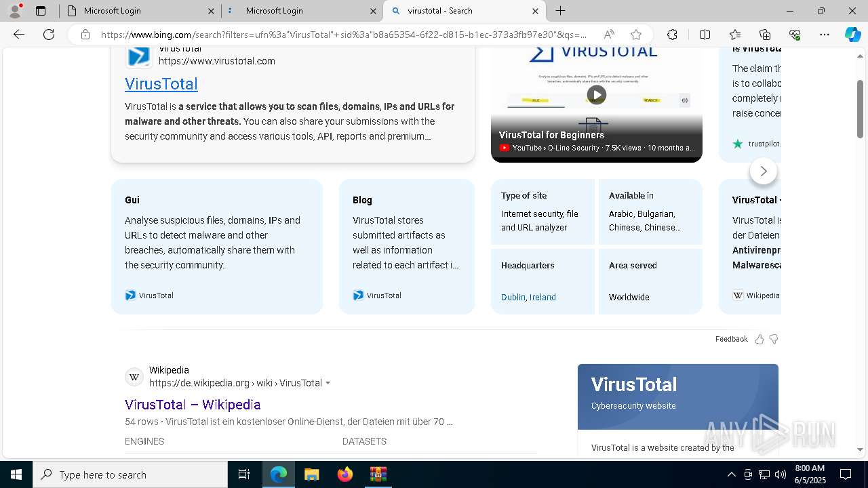Start the Read aloud icon in the address bar

[609, 35]
